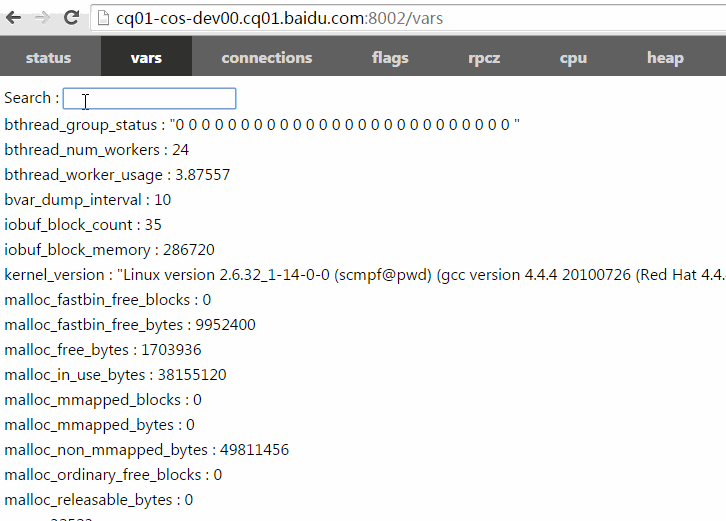
Task: Focus the Search input field
Action: point(149,98)
